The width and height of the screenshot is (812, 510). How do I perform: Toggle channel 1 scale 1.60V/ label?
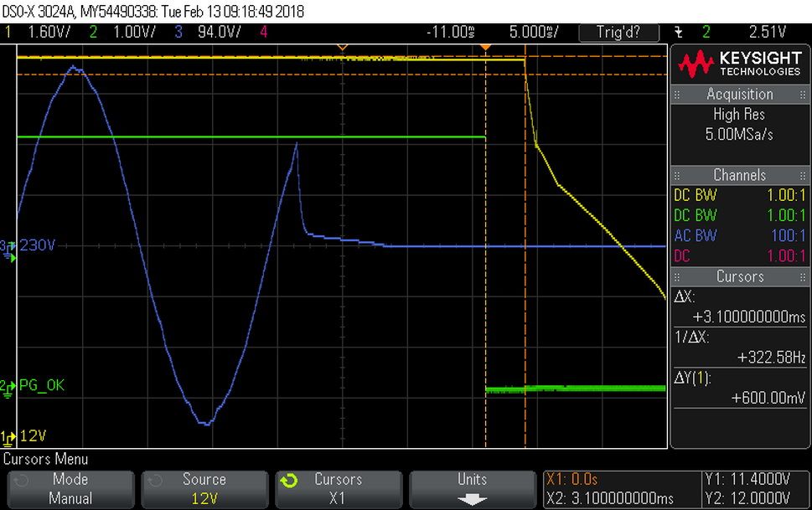pyautogui.click(x=49, y=32)
